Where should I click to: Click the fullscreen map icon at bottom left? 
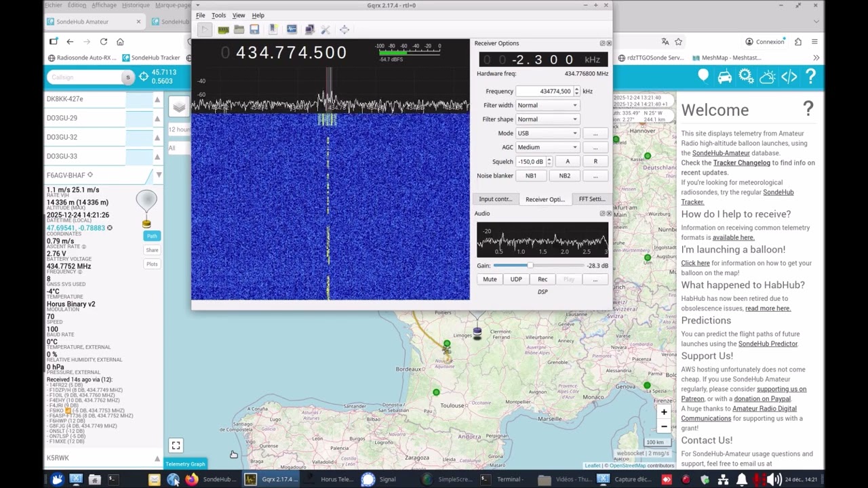point(176,445)
